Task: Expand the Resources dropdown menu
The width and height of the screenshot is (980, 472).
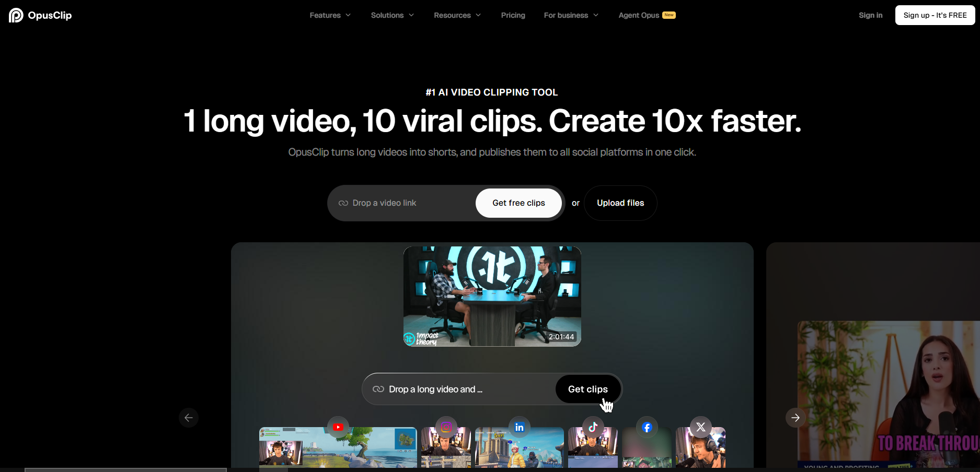Action: tap(457, 15)
